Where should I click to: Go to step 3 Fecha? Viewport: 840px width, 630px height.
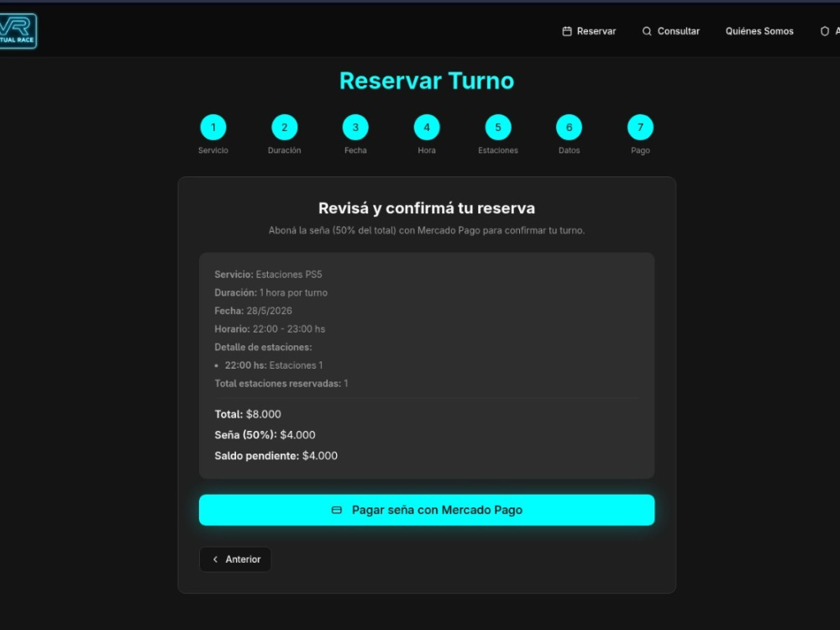click(355, 128)
